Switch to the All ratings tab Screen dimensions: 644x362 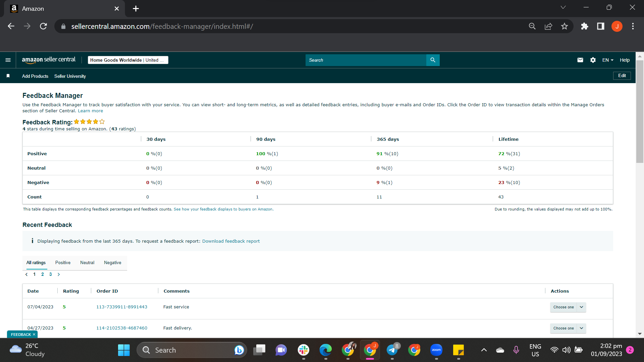pos(36,263)
